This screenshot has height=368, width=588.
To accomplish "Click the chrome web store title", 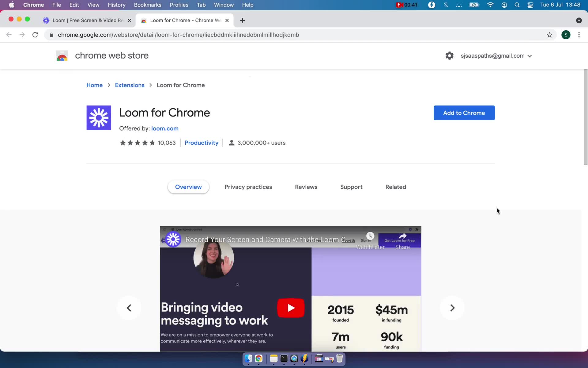I will [x=112, y=56].
